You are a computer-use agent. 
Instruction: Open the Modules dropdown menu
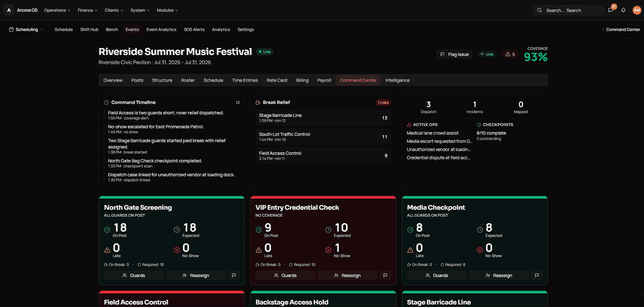[167, 10]
